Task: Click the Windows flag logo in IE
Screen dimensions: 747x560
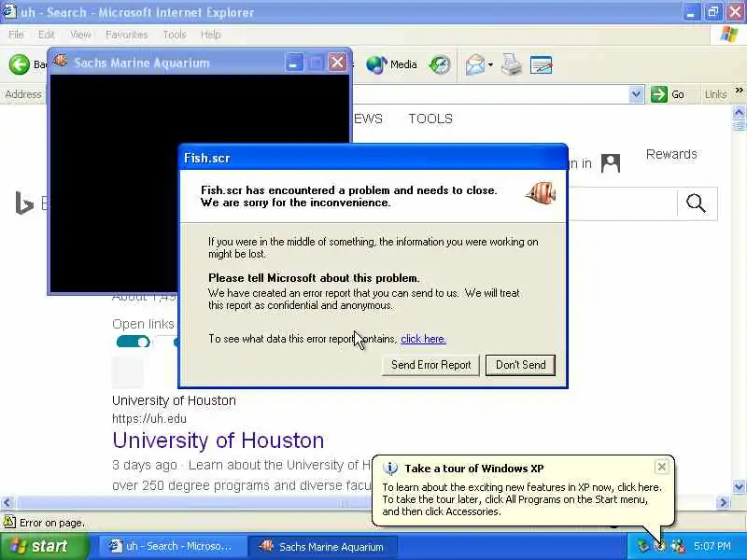Action: tap(729, 35)
